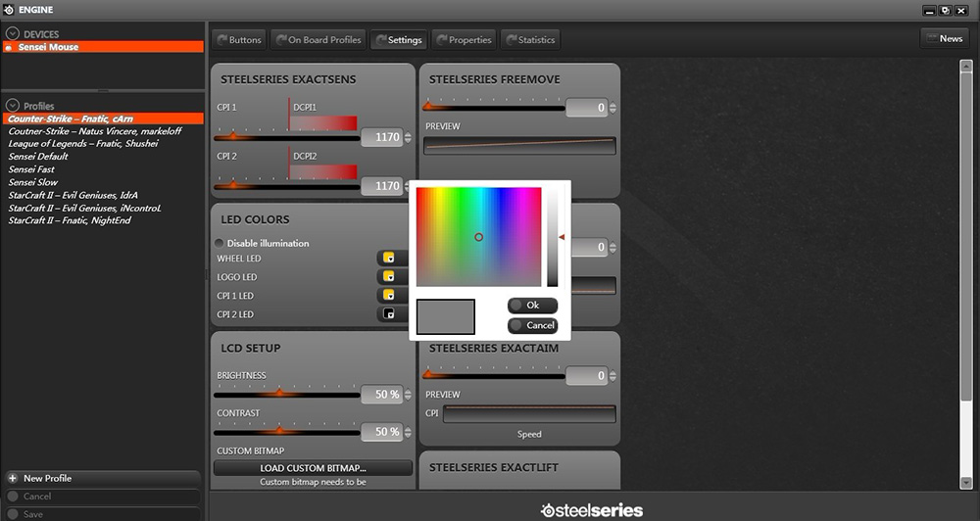The height and width of the screenshot is (521, 980).
Task: Click the LCD brightness slider handle
Action: pos(279,393)
